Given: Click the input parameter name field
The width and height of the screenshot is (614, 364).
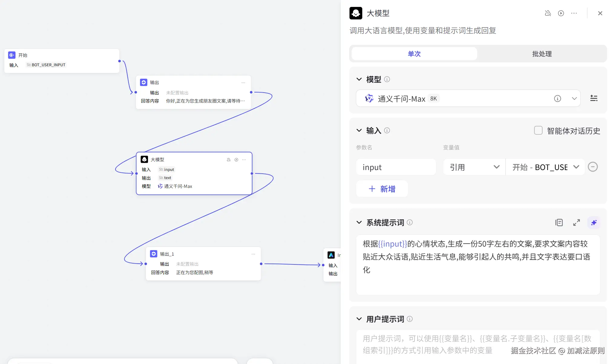Looking at the screenshot, I should click(x=396, y=167).
